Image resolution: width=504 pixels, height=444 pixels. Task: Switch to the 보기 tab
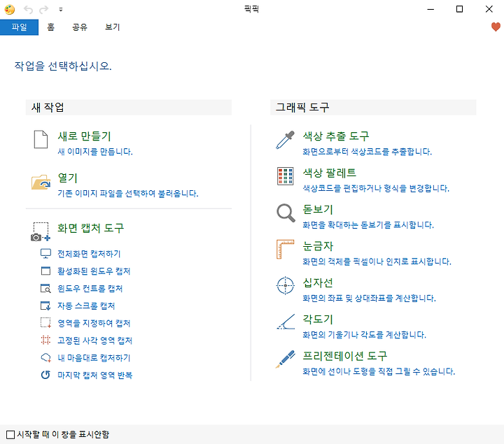(112, 27)
